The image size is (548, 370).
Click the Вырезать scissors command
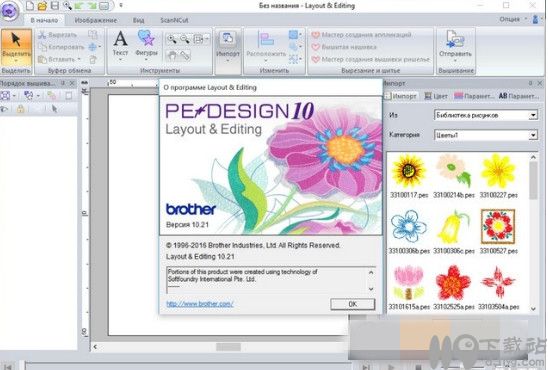tap(57, 35)
